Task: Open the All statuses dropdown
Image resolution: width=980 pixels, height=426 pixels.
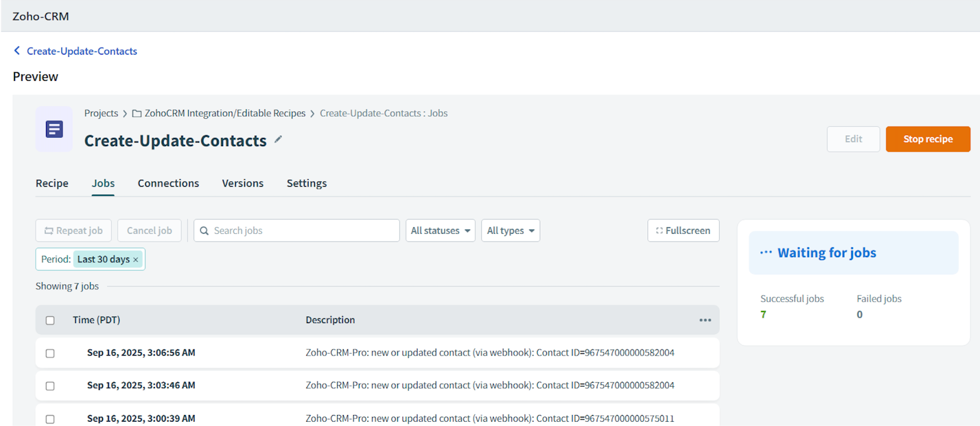Action: [x=440, y=231]
